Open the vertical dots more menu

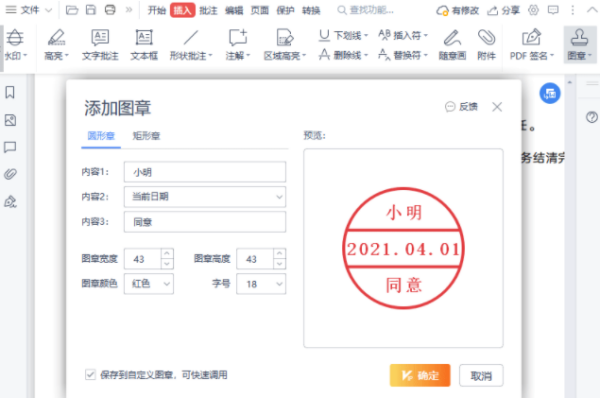(572, 10)
